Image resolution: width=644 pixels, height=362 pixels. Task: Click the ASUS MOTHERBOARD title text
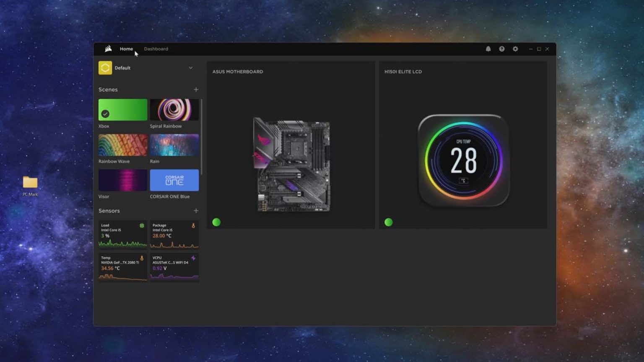point(238,72)
